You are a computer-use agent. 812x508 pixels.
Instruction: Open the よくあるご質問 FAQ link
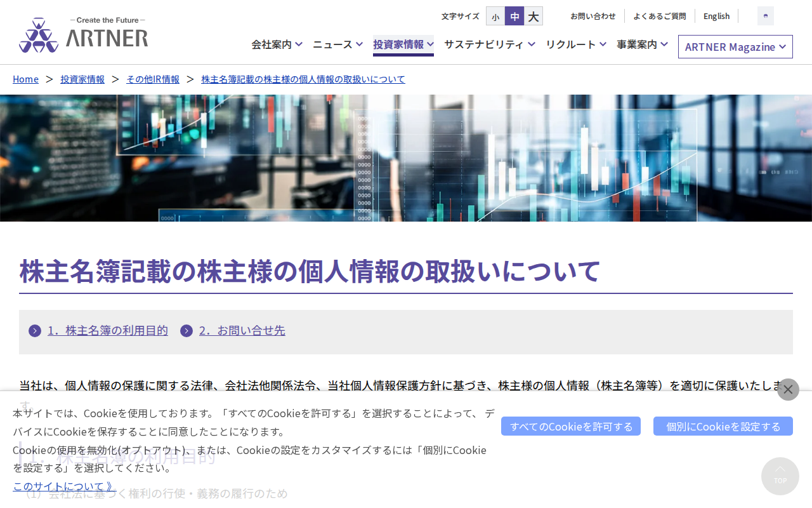pos(660,17)
